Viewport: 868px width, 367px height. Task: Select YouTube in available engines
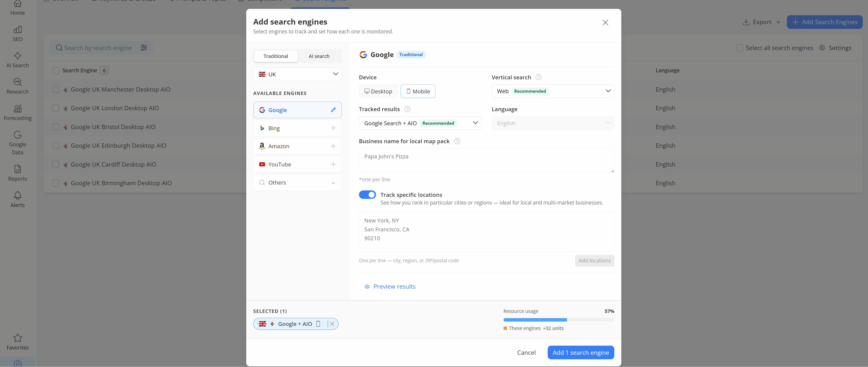[x=297, y=164]
